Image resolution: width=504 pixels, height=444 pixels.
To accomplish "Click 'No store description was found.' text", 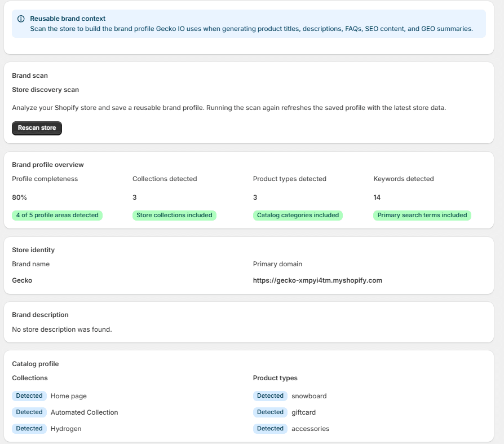I will click(62, 329).
